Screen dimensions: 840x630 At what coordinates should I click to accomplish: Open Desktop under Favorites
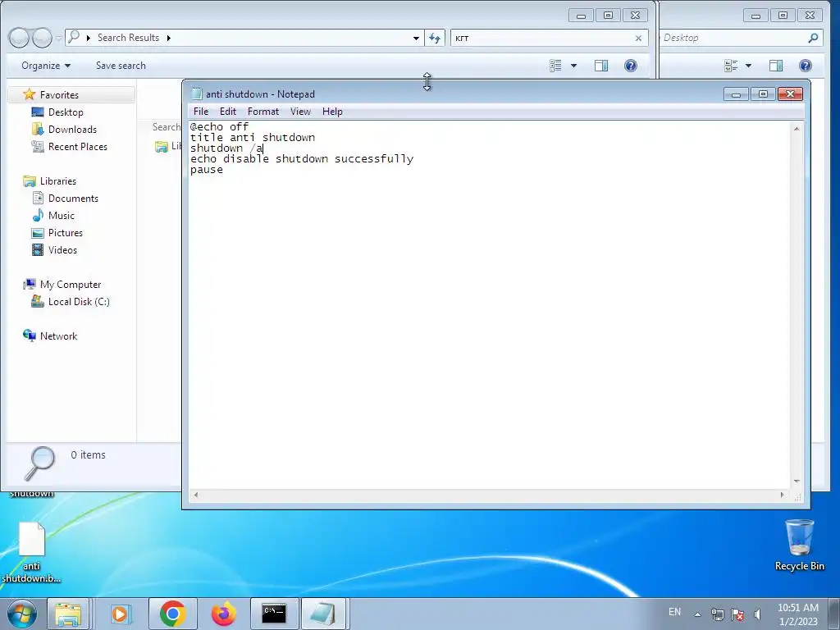pos(66,112)
